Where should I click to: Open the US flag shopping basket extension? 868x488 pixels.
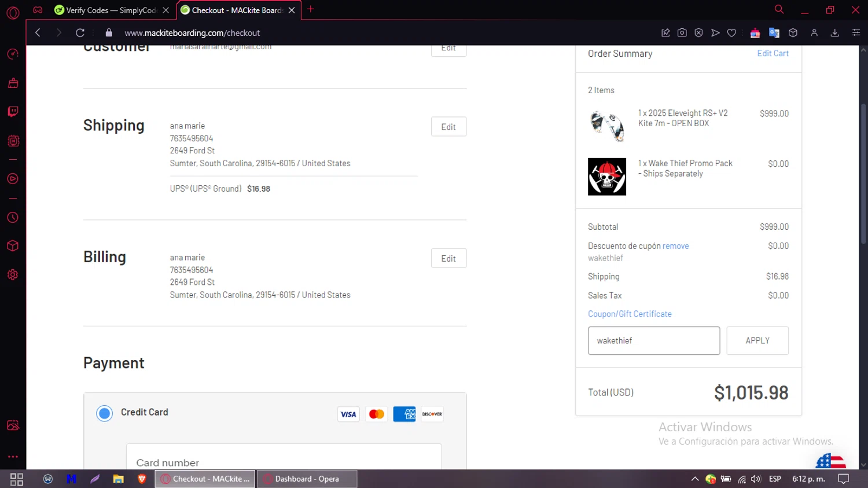(x=755, y=33)
